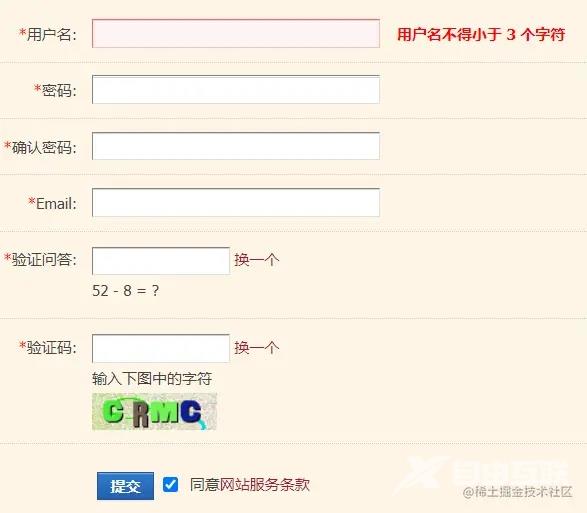Click the 52 - 8 = ? question text
This screenshot has width=587, height=513.
(x=126, y=291)
